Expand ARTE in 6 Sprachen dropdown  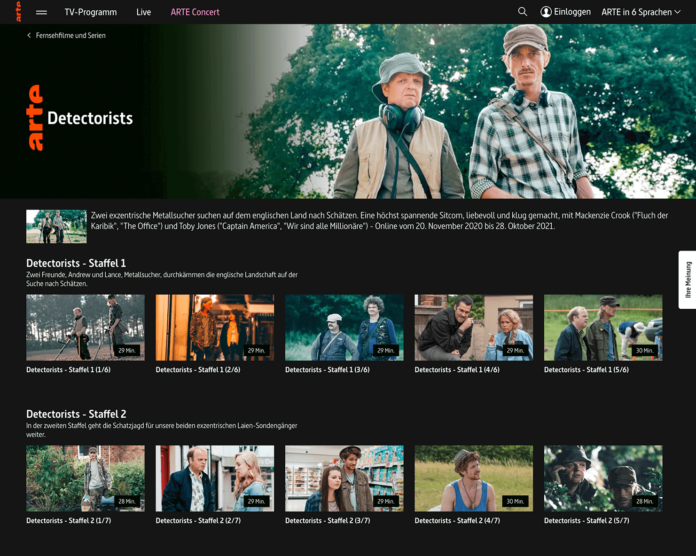coord(641,12)
